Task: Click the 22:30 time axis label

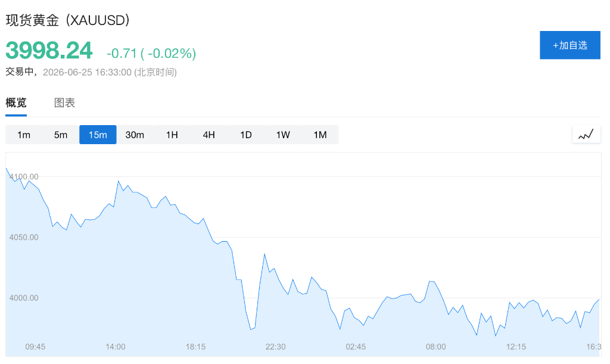Action: tap(275, 347)
